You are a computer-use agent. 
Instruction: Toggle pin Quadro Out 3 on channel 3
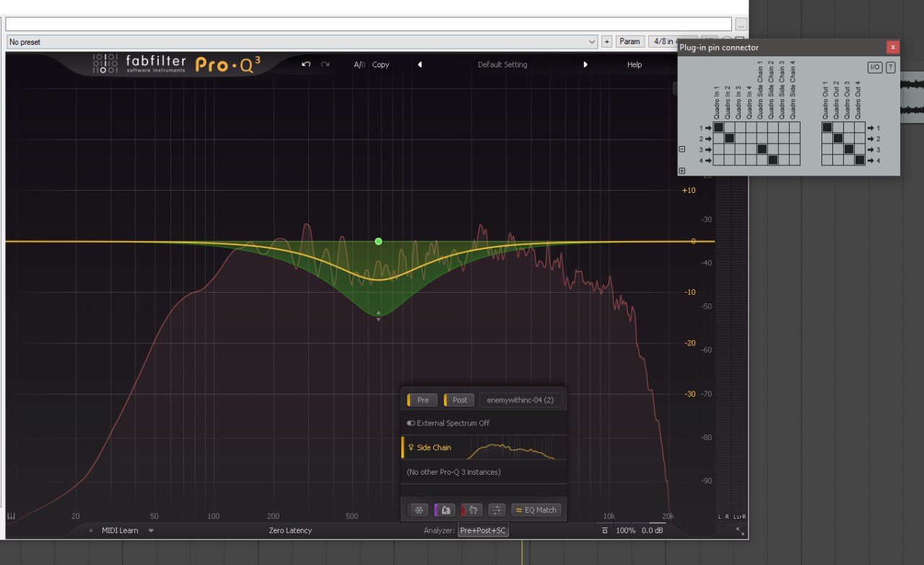pos(848,149)
